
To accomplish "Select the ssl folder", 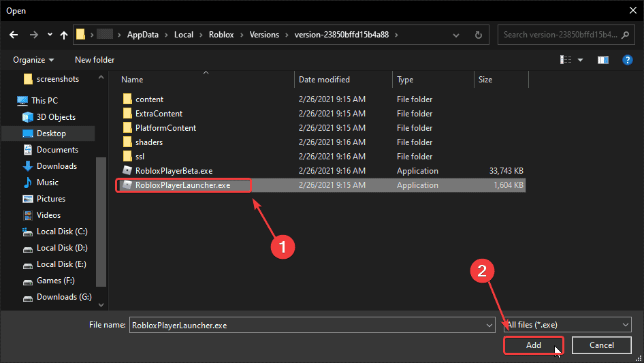I will pos(140,157).
